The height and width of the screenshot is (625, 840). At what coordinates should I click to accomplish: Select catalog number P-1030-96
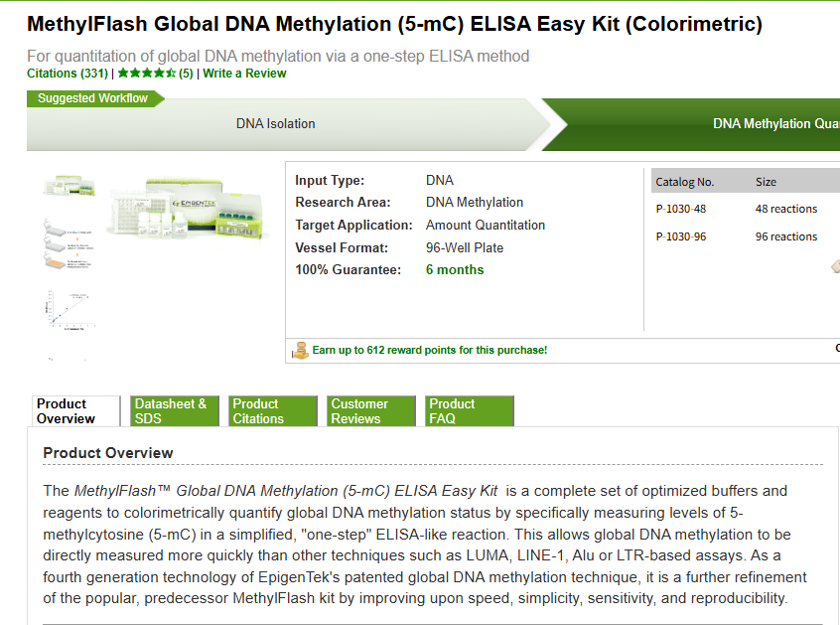pyautogui.click(x=681, y=237)
